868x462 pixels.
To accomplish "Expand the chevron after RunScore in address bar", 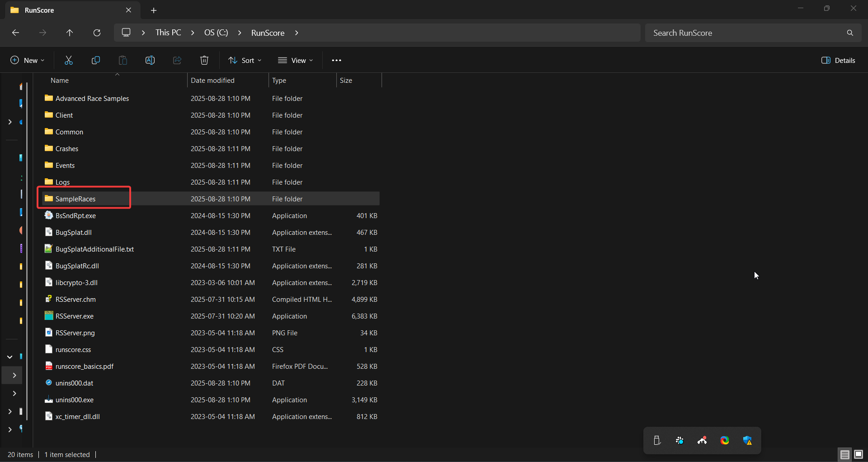I will click(x=297, y=33).
